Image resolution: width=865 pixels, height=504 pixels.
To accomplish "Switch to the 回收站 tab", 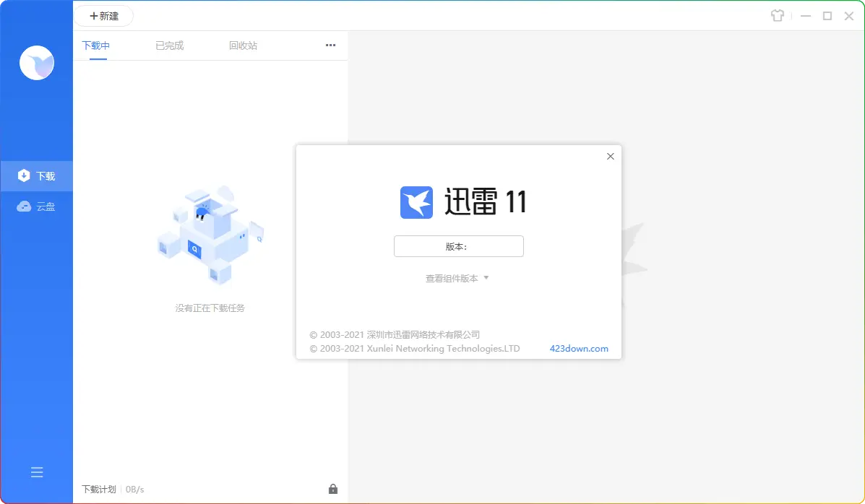I will click(243, 45).
